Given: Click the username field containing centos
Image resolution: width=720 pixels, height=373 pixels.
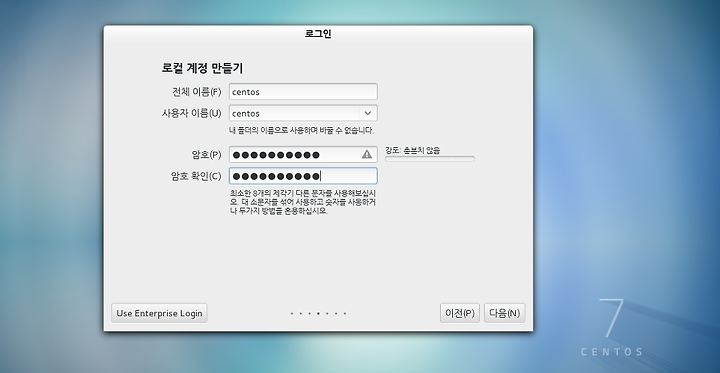Looking at the screenshot, I should coord(294,113).
